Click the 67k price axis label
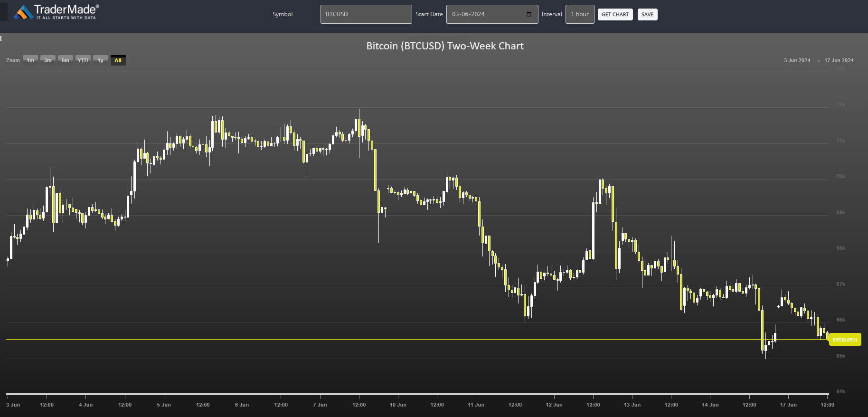 [840, 284]
